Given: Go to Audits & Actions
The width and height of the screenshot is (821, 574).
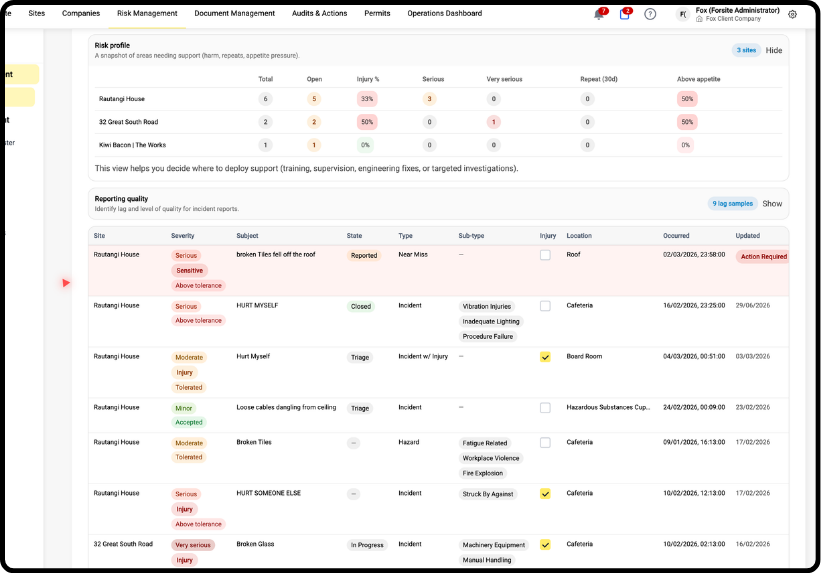Looking at the screenshot, I should click(319, 13).
